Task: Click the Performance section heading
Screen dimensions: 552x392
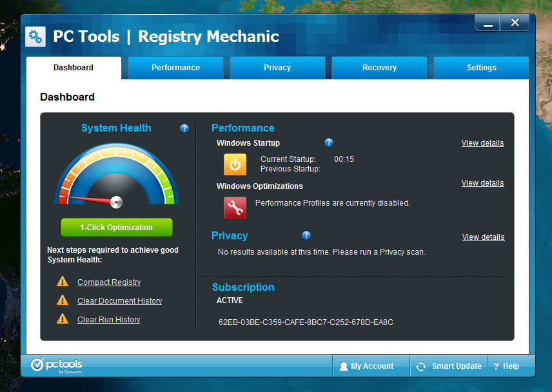Action: tap(243, 128)
